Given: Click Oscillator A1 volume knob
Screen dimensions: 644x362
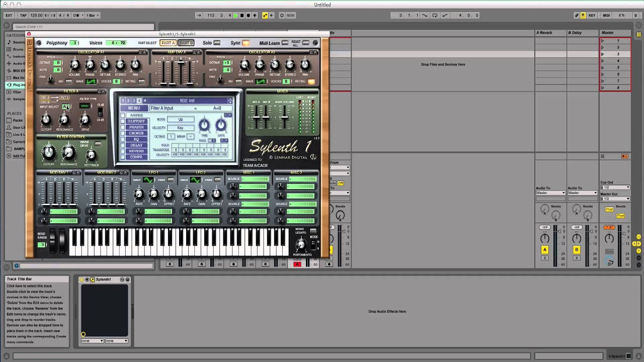Looking at the screenshot, I should tap(74, 65).
